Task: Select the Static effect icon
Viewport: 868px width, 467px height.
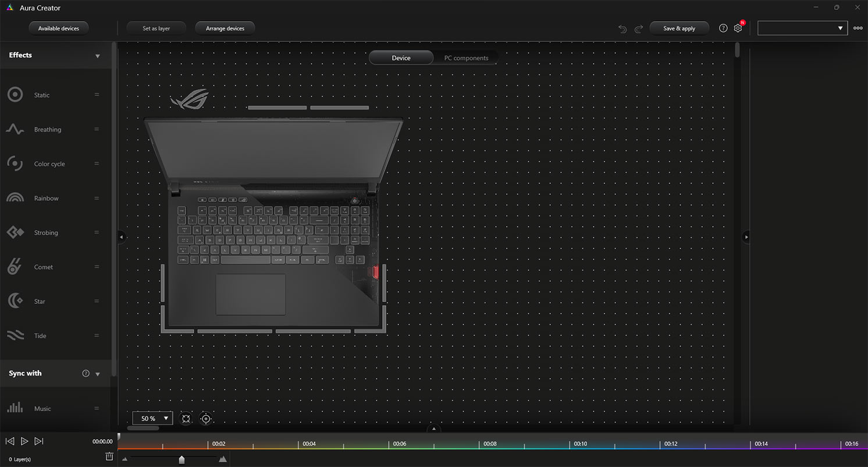Action: pos(15,95)
